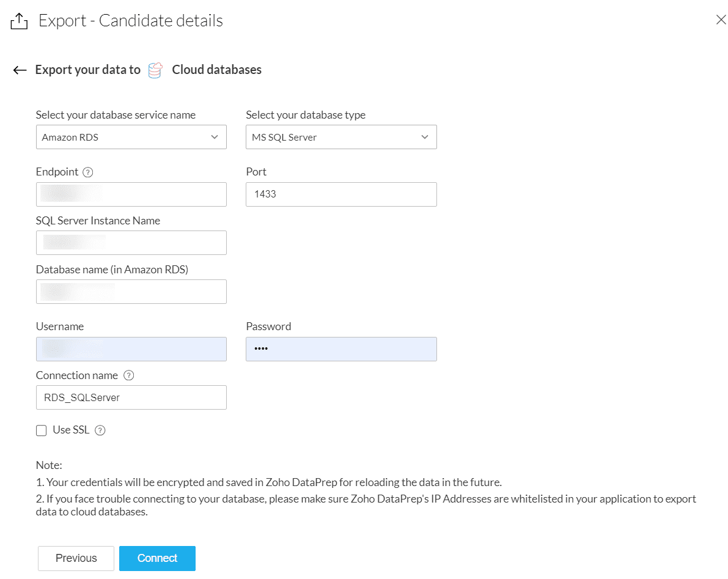
Task: Select the SQL Server Instance Name field
Action: [x=131, y=243]
